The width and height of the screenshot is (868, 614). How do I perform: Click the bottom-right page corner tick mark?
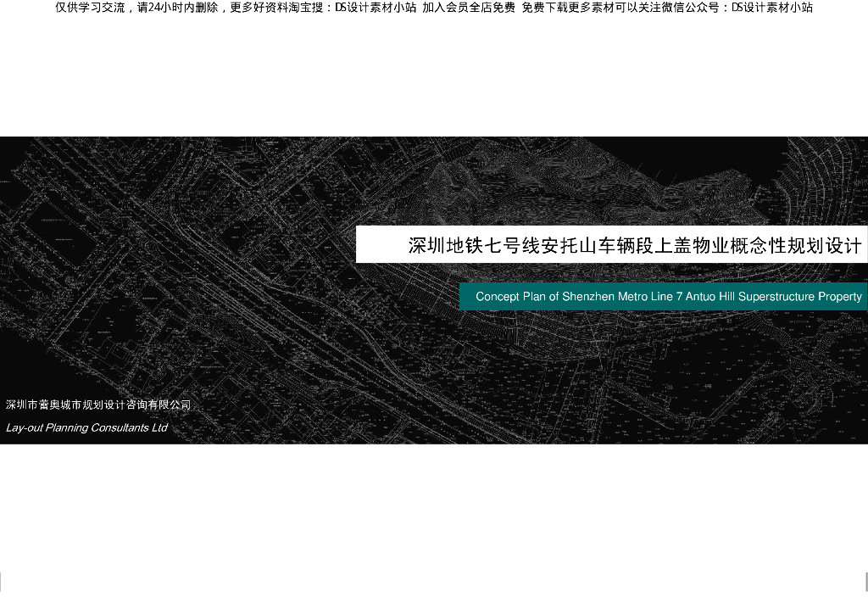click(865, 582)
